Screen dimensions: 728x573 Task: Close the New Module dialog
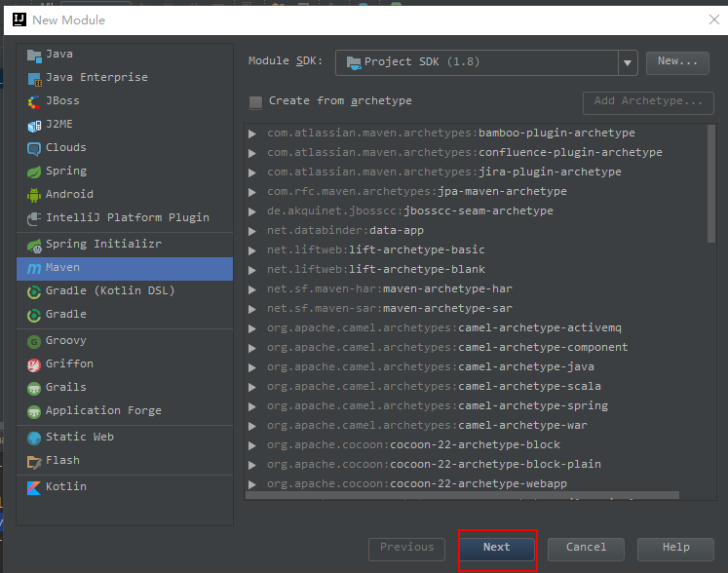[714, 19]
